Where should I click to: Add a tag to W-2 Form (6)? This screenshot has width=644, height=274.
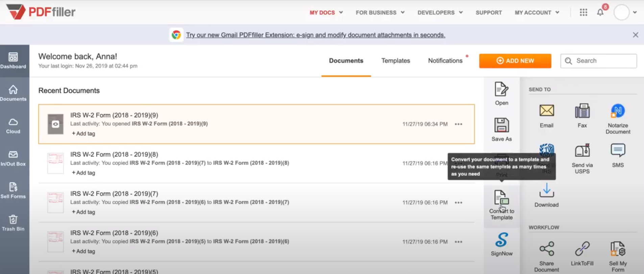[x=83, y=251]
